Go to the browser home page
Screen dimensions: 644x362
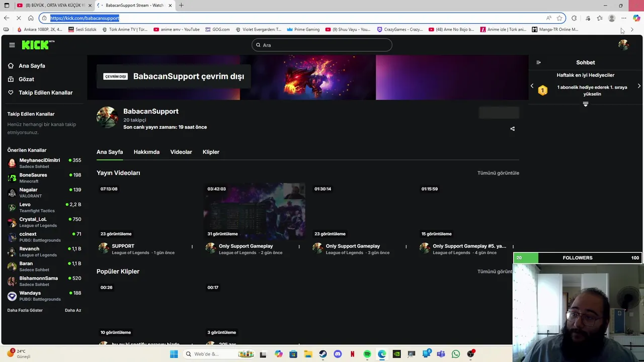[x=31, y=18]
